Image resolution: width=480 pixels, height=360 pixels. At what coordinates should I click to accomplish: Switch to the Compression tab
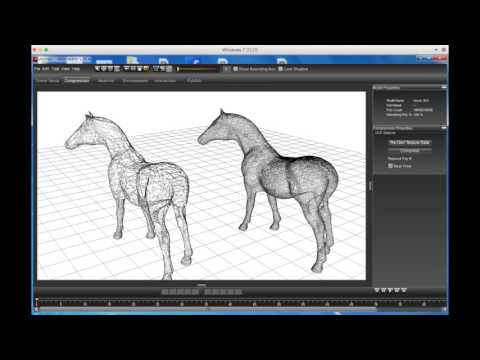pyautogui.click(x=77, y=81)
